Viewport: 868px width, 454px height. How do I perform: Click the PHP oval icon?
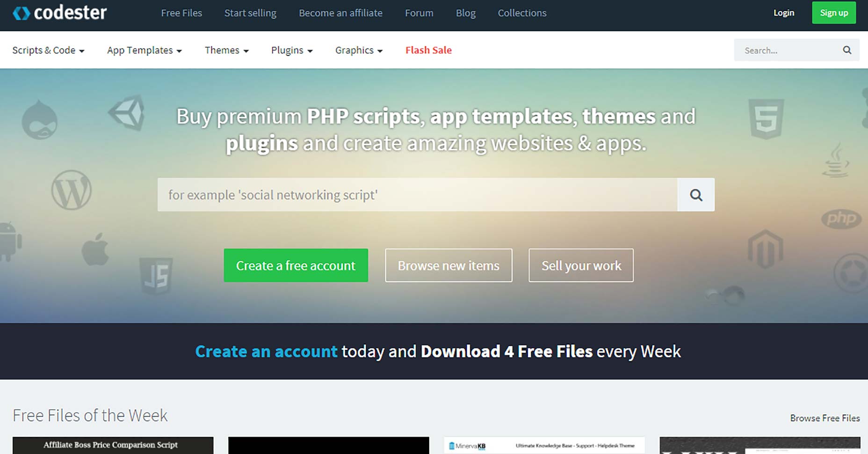coord(841,219)
